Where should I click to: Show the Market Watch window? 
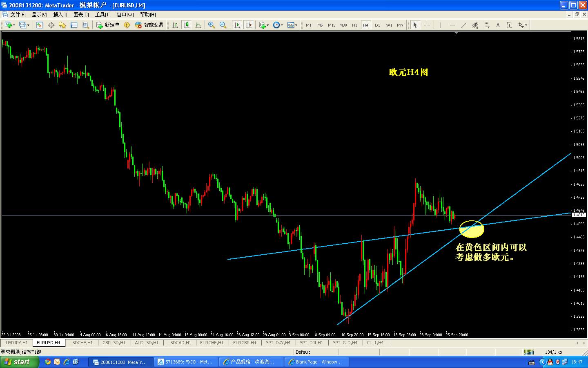click(x=40, y=25)
